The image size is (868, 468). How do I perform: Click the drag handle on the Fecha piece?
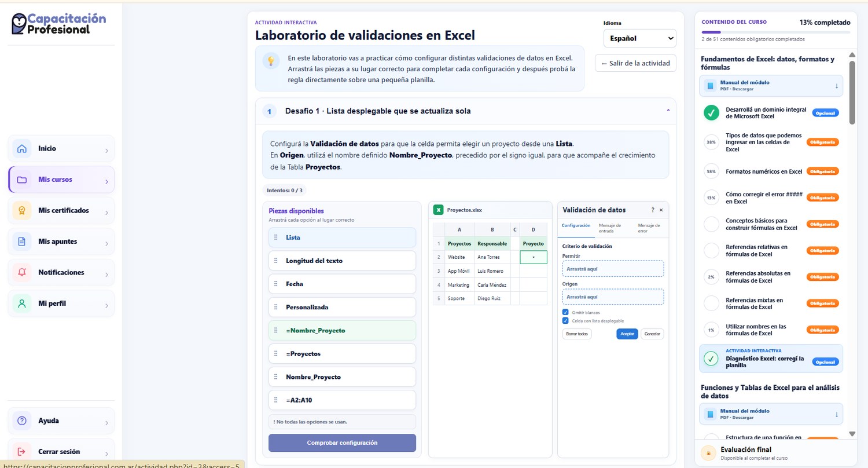pyautogui.click(x=276, y=284)
